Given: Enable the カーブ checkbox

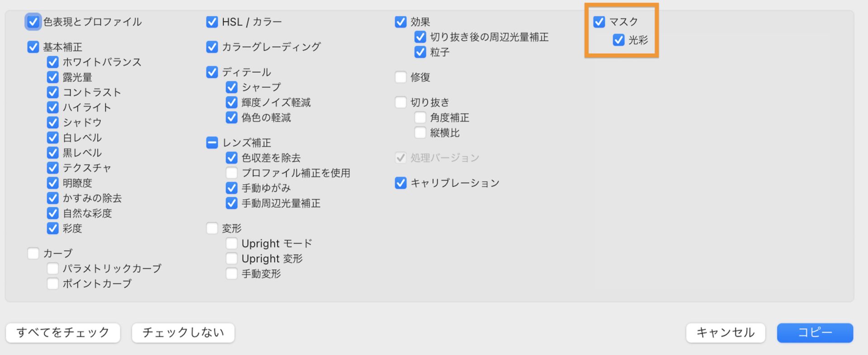Looking at the screenshot, I should point(33,253).
